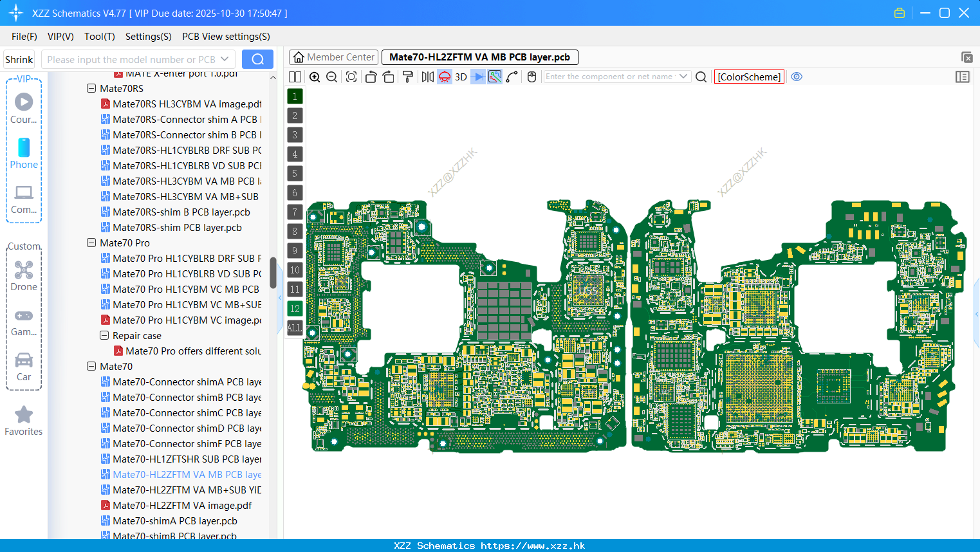
Task: Select the Phone category
Action: coord(24,153)
